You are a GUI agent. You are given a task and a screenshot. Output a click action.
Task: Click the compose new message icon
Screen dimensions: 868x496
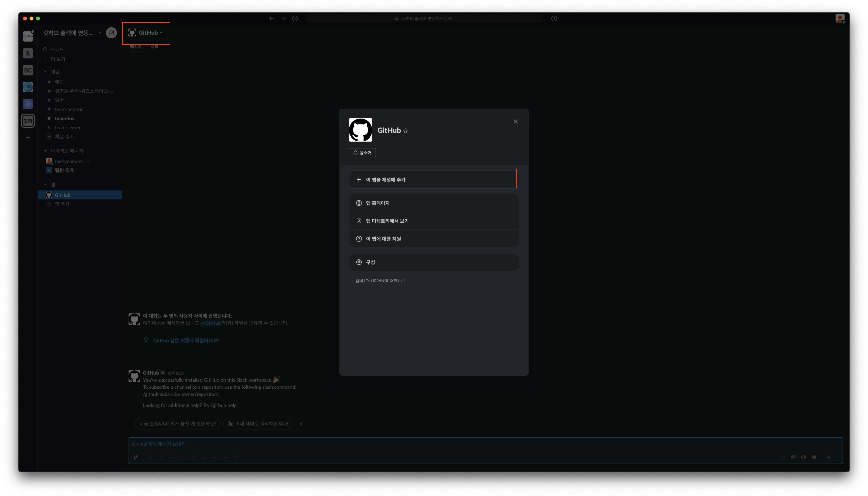(x=111, y=33)
